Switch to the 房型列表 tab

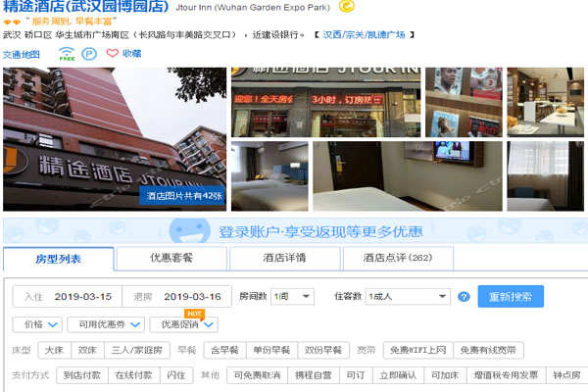(x=59, y=259)
